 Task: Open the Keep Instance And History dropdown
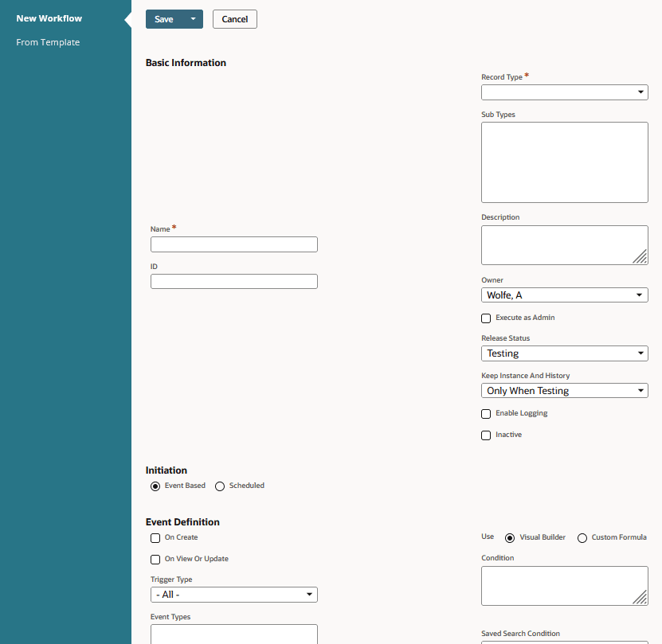coord(565,390)
